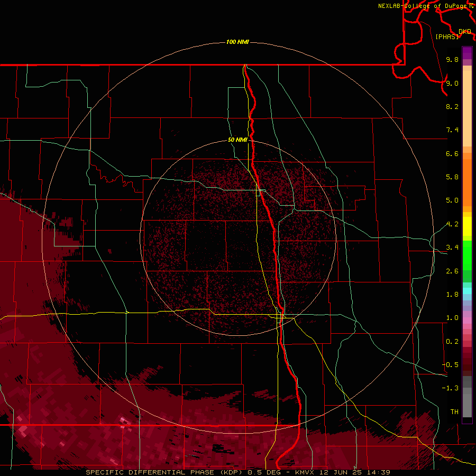Pick the pink segment of color bar
Image resolution: width=476 pixels, height=476 pixels.
click(467, 320)
